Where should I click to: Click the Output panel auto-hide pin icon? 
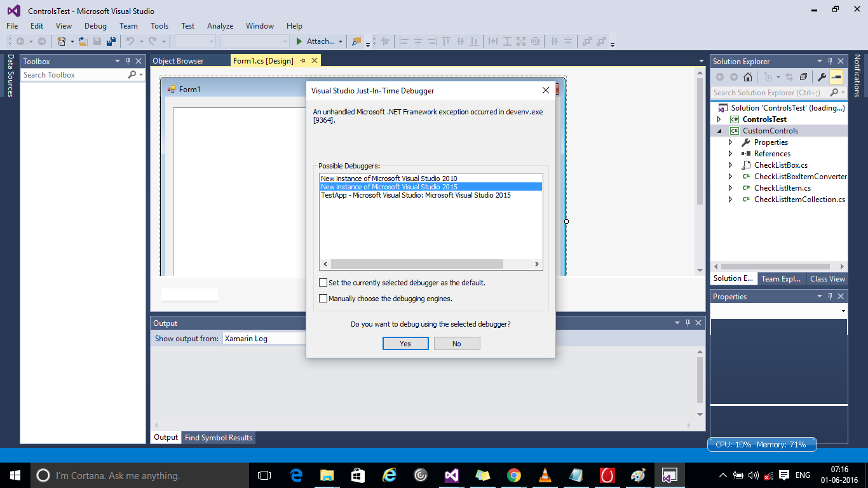coord(687,323)
